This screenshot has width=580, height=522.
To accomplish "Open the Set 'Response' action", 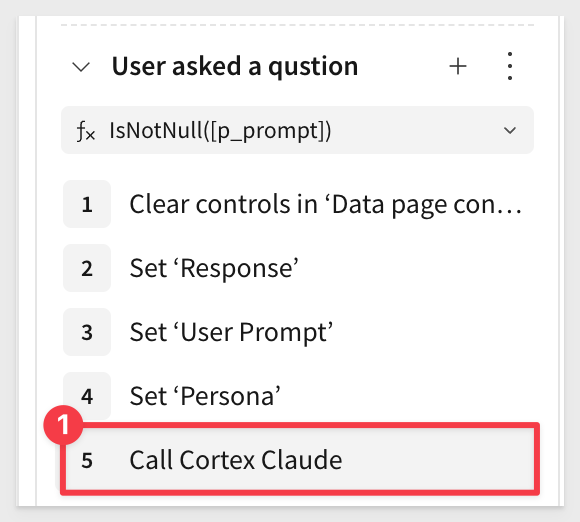I will [x=214, y=268].
